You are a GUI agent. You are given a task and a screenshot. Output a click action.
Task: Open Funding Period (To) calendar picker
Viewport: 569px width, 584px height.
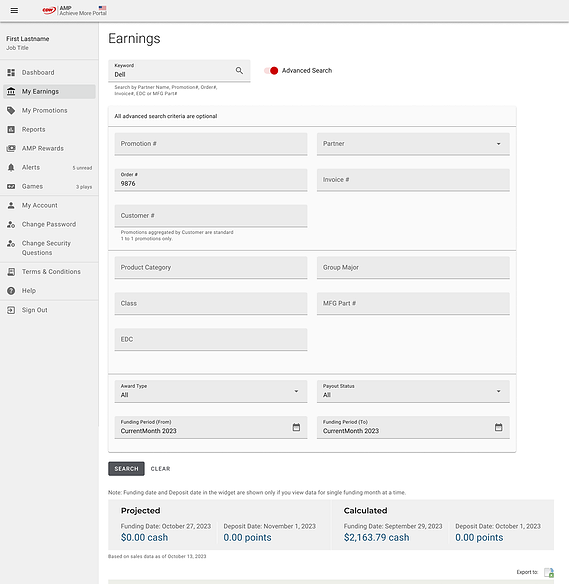pos(498,427)
